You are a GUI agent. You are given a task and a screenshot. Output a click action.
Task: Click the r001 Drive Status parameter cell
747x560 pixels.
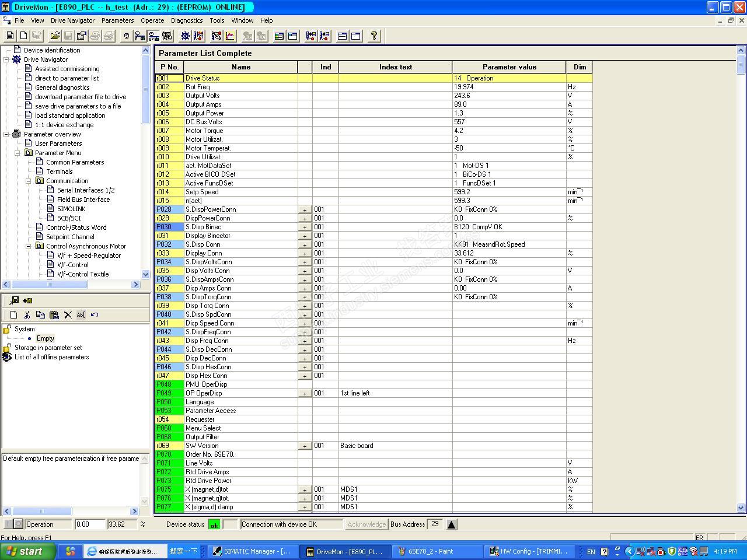(169, 78)
